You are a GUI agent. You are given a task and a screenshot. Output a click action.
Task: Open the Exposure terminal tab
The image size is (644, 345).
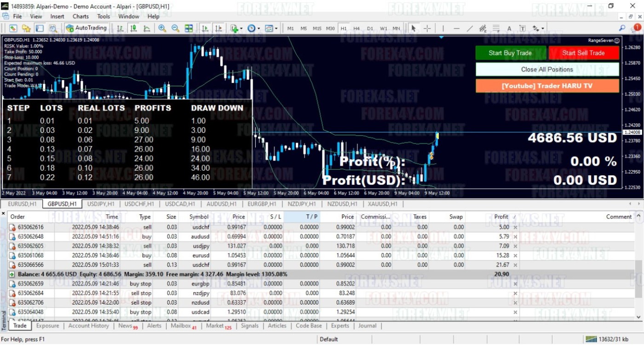point(48,326)
